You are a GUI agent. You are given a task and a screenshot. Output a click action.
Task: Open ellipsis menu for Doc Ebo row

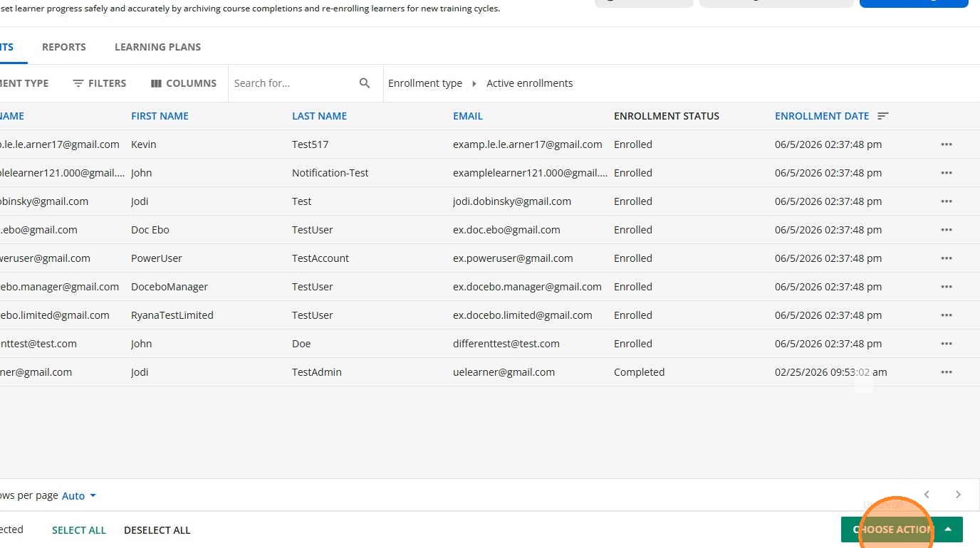click(947, 230)
